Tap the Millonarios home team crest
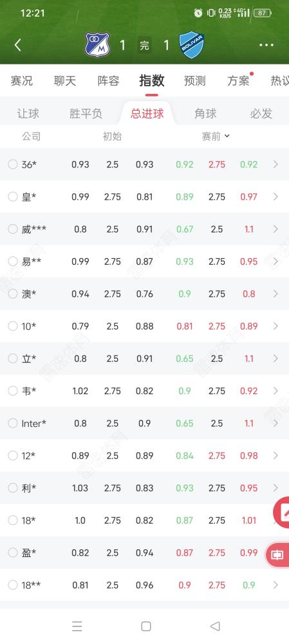 coord(97,45)
